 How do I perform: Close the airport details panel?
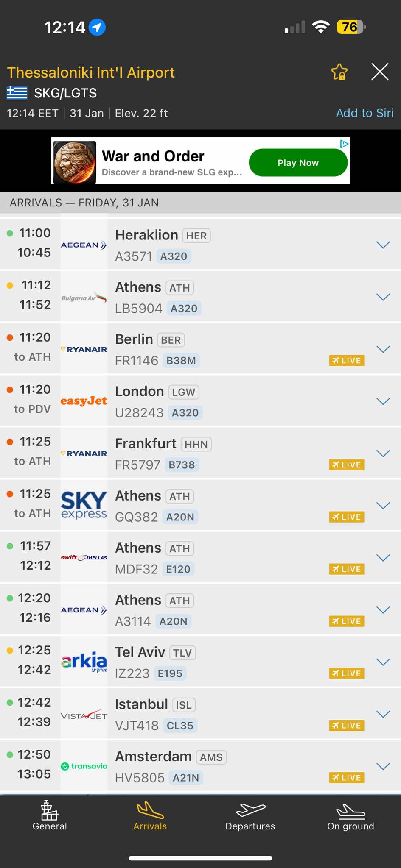(x=380, y=72)
